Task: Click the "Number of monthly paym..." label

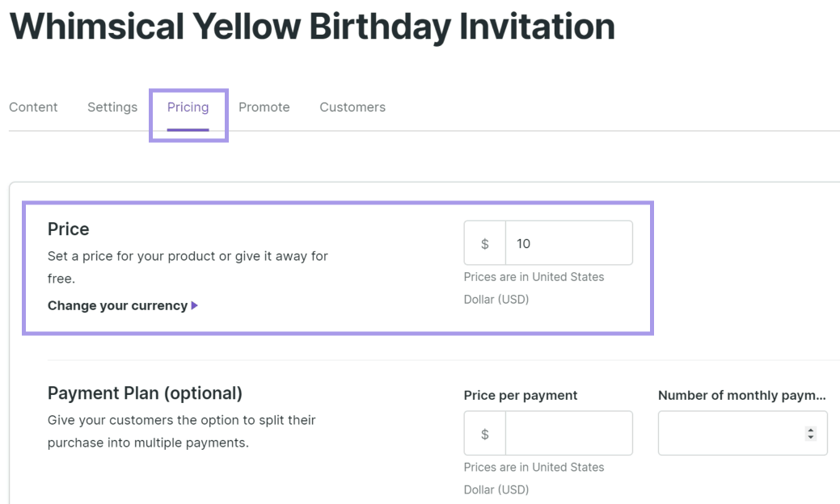Action: (741, 395)
